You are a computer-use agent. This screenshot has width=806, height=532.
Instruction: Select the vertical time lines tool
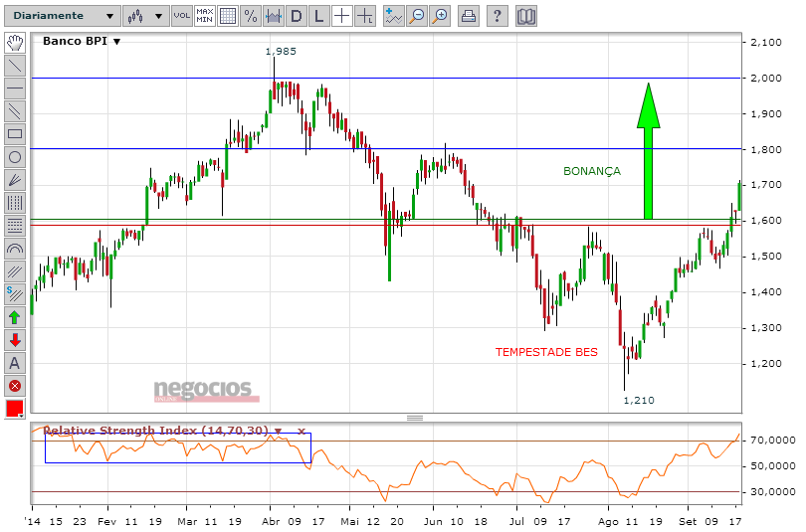point(15,203)
